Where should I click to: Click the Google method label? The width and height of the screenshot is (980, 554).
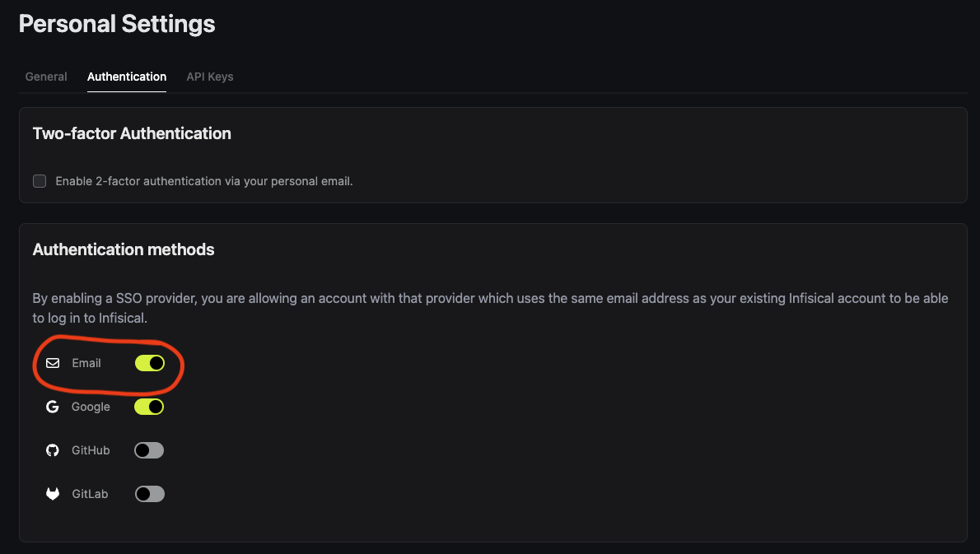(91, 407)
